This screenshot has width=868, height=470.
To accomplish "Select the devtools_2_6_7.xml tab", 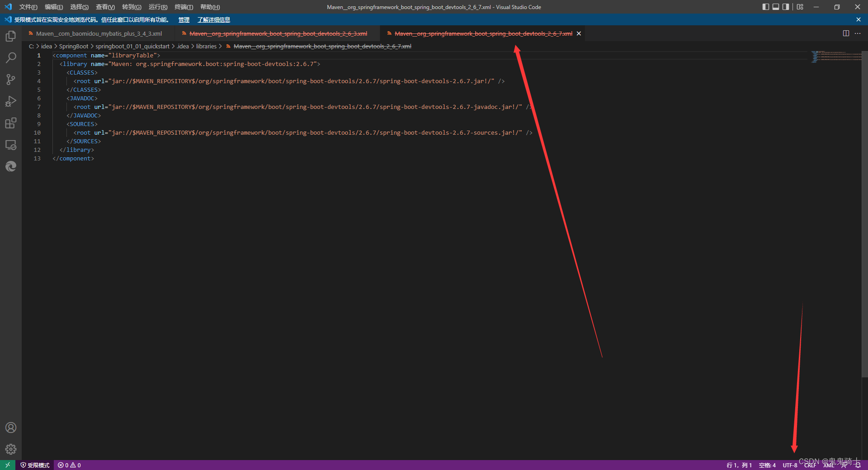I will coord(483,33).
